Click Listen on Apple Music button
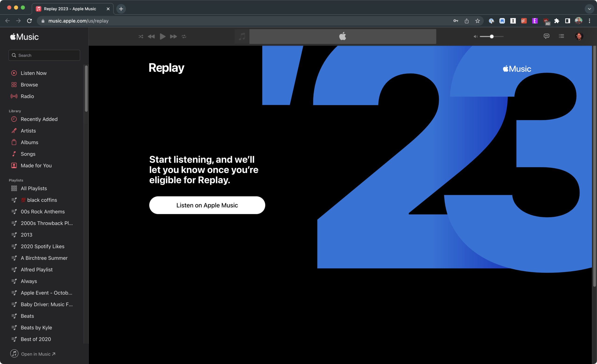Image resolution: width=597 pixels, height=364 pixels. (207, 205)
